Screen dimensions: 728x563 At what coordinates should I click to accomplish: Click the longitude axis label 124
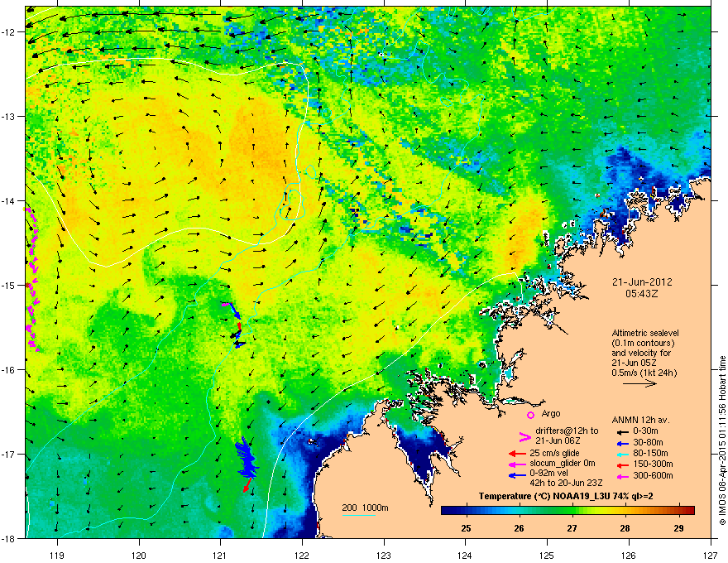coord(465,556)
